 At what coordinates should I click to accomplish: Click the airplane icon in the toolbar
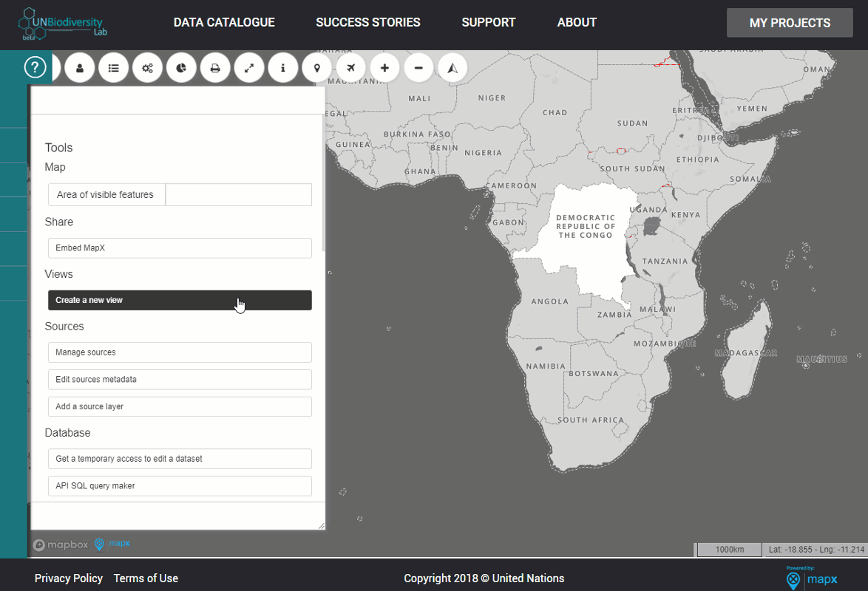coord(351,68)
